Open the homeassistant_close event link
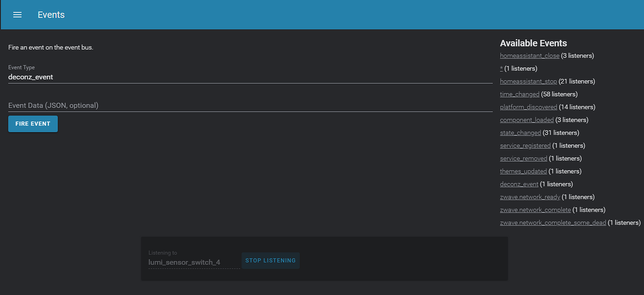This screenshot has width=644, height=295. (x=529, y=55)
